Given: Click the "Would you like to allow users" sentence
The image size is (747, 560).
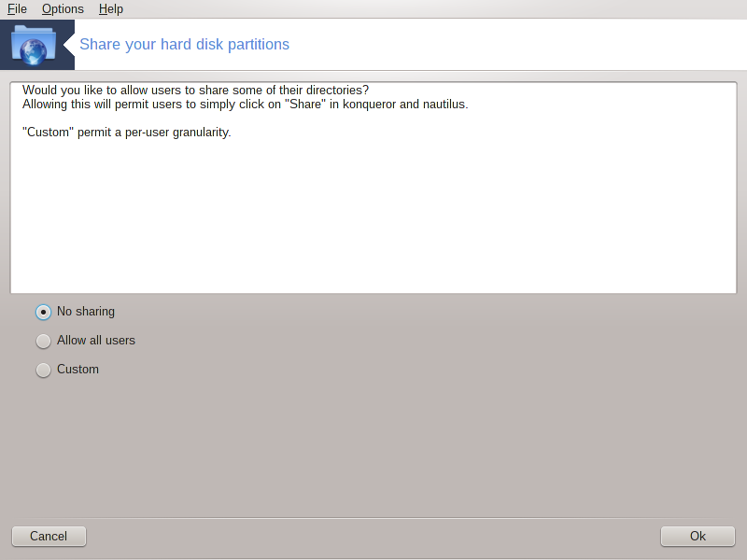Looking at the screenshot, I should click(x=195, y=90).
